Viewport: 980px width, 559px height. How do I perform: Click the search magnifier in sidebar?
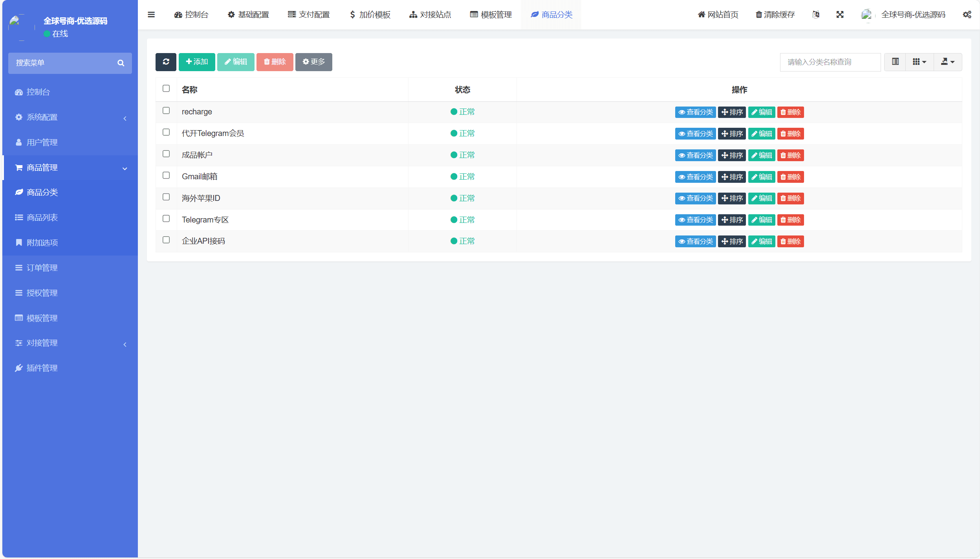point(121,63)
